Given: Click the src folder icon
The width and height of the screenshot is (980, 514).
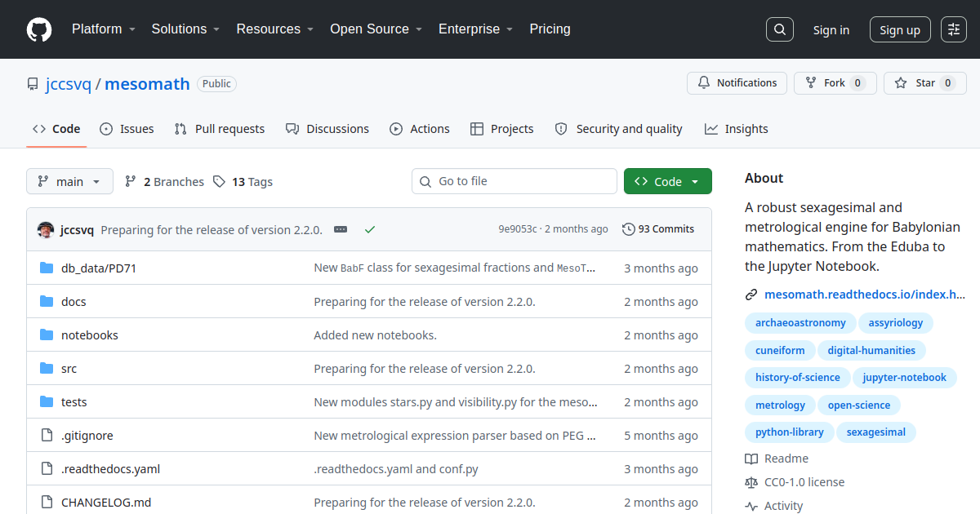Looking at the screenshot, I should (x=47, y=368).
